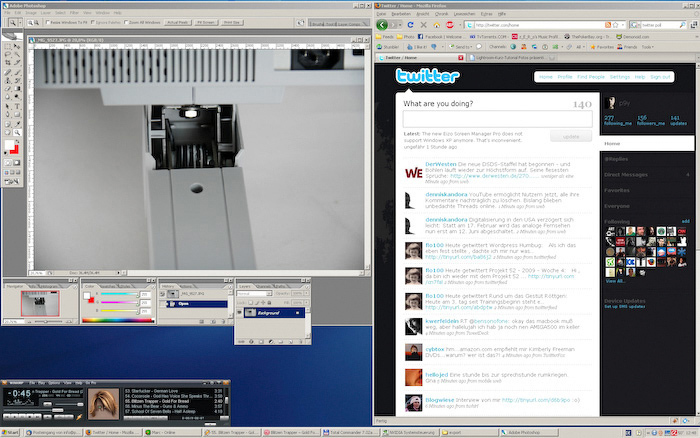
Task: Click the red foreground color swatch in Color panel
Action: click(91, 300)
